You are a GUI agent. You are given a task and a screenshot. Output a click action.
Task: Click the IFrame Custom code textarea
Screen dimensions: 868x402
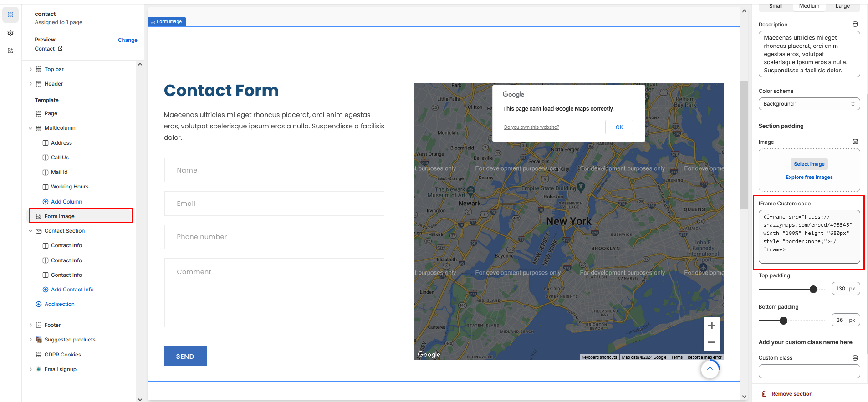(809, 237)
